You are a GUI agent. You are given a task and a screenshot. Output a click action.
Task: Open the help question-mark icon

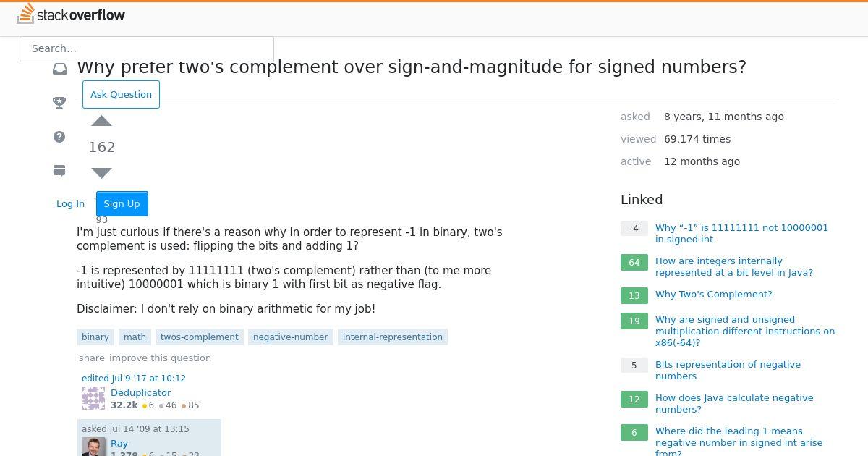tap(60, 137)
